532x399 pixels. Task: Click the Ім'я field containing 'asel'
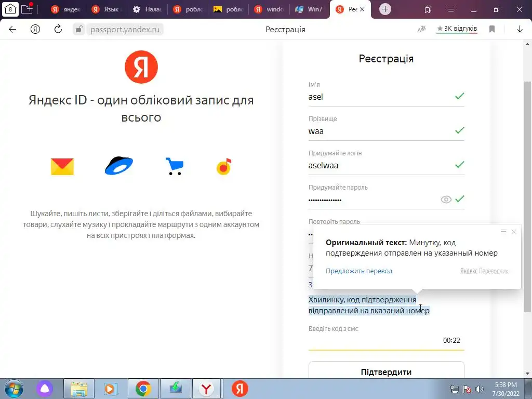386,97
